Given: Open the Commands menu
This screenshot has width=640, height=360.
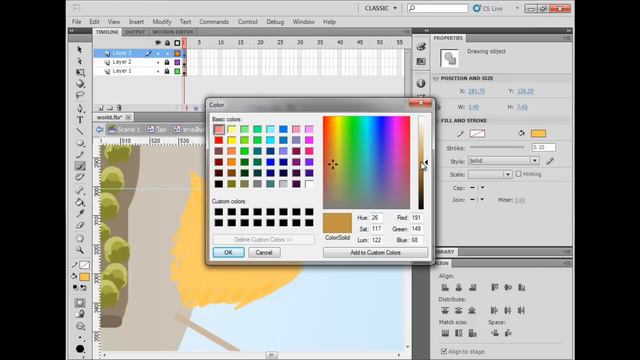Looking at the screenshot, I should [x=214, y=22].
